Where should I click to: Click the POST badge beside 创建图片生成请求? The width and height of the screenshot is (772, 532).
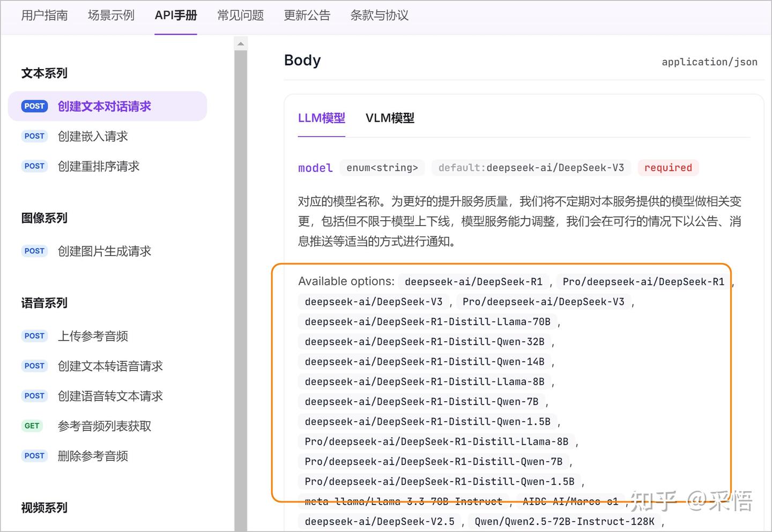pyautogui.click(x=34, y=251)
